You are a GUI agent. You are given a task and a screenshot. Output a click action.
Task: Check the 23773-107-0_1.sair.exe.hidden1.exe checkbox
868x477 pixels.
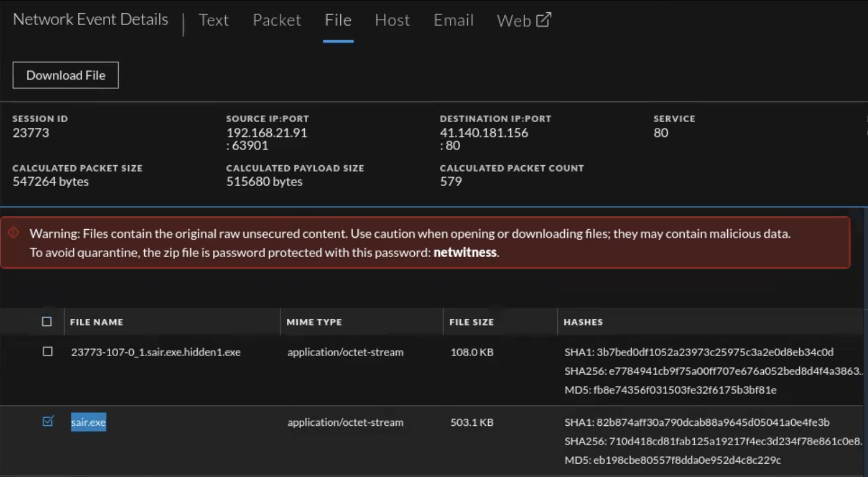pos(48,351)
